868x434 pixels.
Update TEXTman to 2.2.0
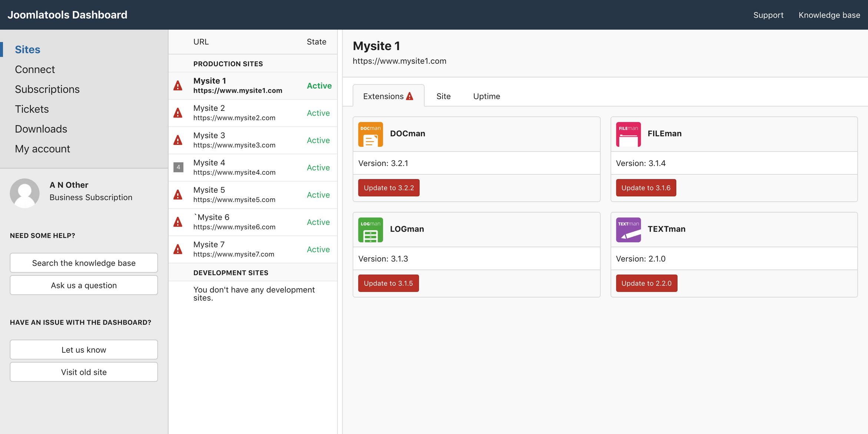coord(647,283)
